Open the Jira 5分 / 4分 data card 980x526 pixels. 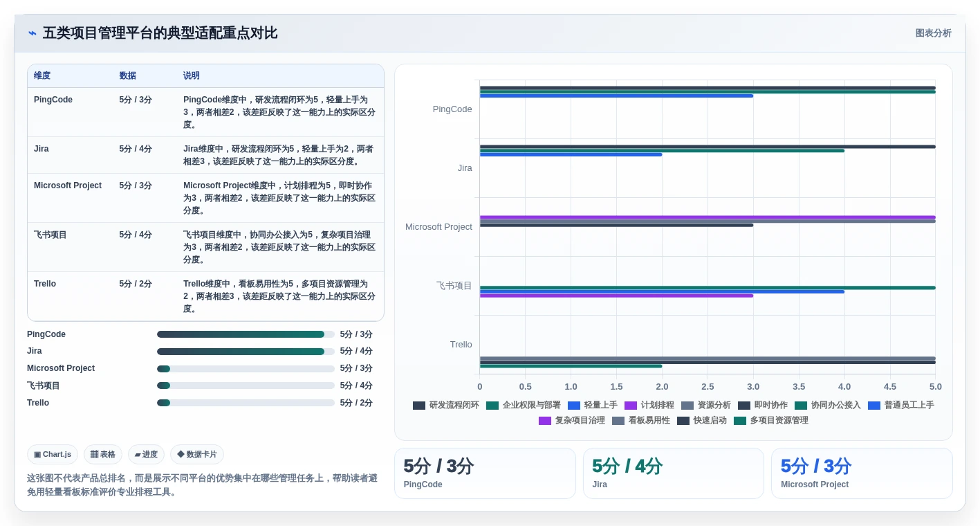click(x=674, y=473)
